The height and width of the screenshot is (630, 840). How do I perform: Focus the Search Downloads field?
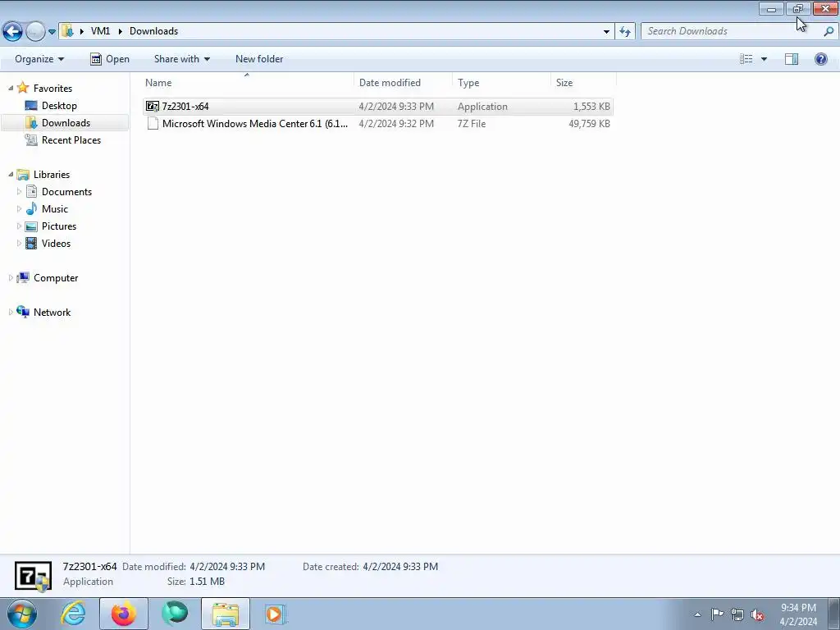pyautogui.click(x=731, y=31)
